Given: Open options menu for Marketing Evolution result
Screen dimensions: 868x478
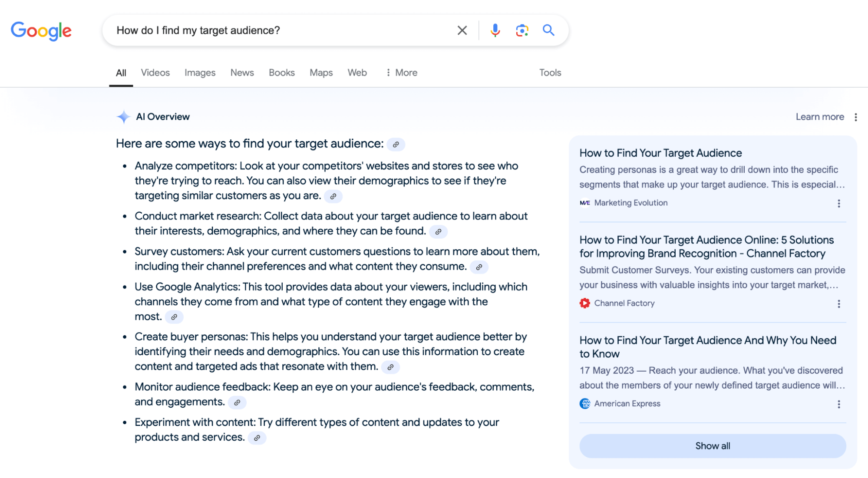Looking at the screenshot, I should coord(838,204).
